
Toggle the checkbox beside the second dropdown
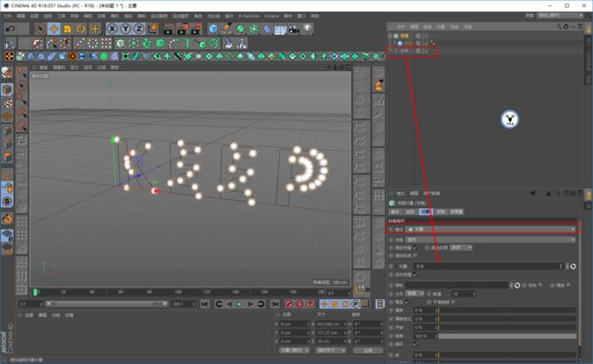pyautogui.click(x=415, y=247)
